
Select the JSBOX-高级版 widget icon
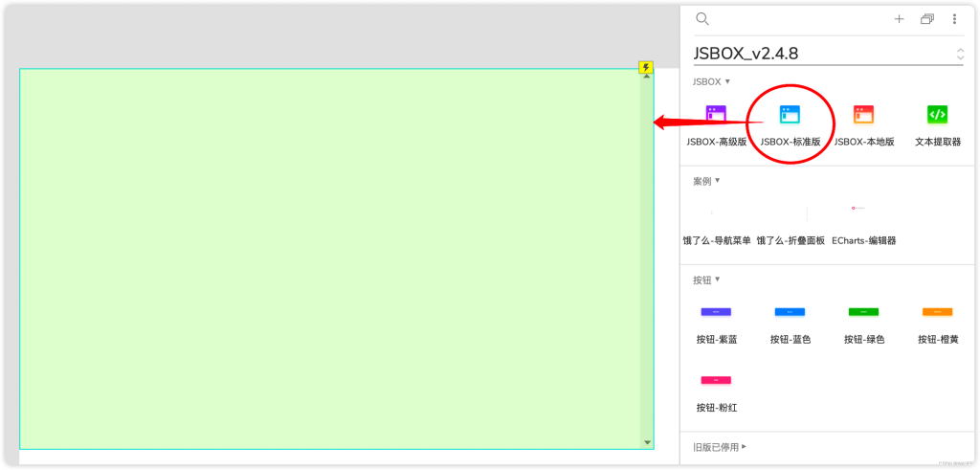pyautogui.click(x=716, y=115)
